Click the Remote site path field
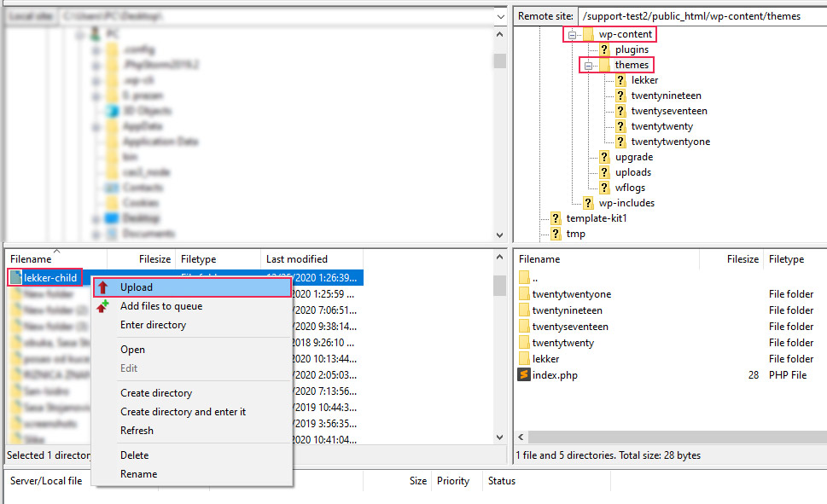The image size is (827, 504). tap(702, 16)
